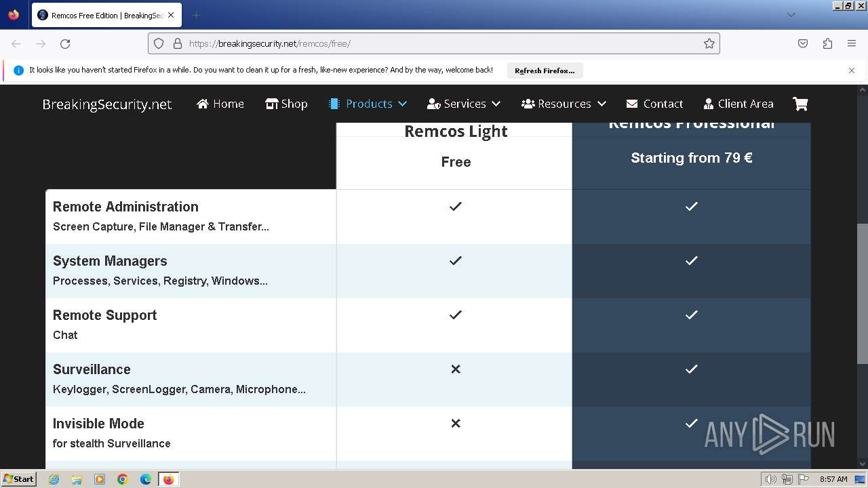
Task: Click the Refresh Firefox button
Action: (545, 70)
